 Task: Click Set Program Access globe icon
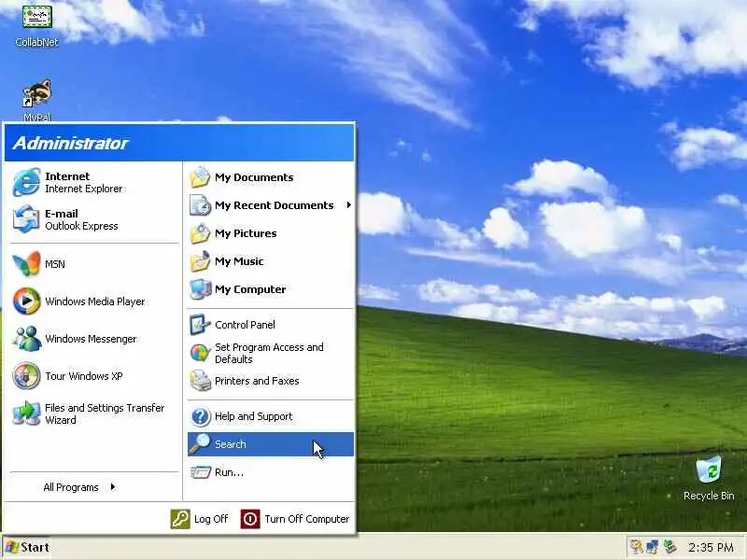point(200,353)
